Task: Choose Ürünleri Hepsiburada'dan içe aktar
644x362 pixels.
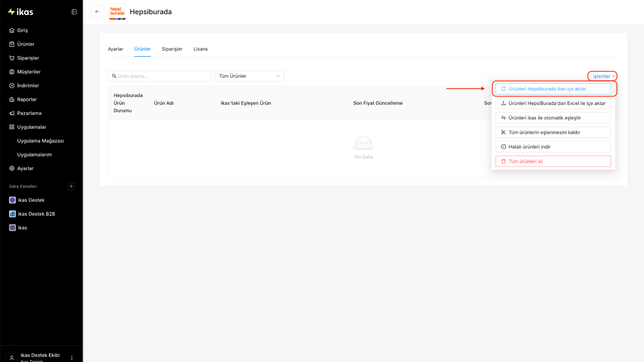Action: tap(553, 89)
